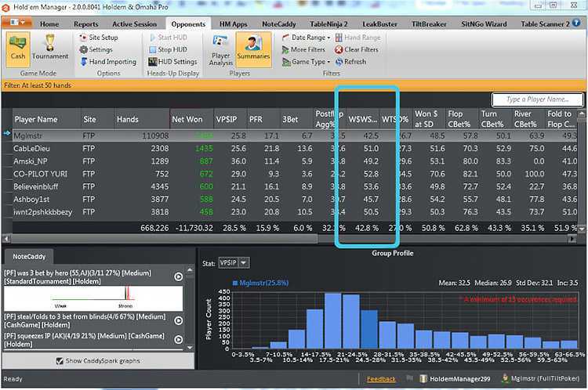Open the SitNGo Wizard tab
This screenshot has height=390, width=588.
[x=484, y=24]
